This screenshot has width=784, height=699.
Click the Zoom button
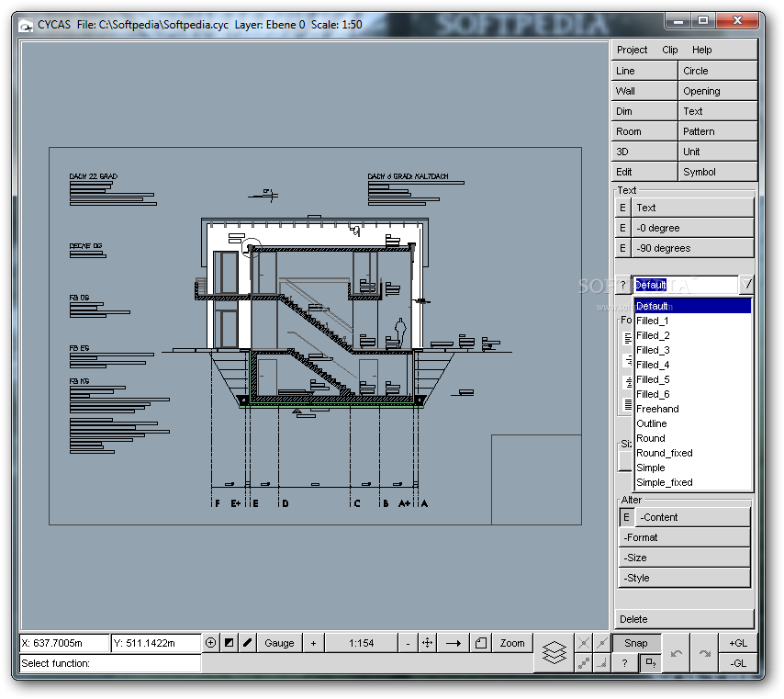(x=512, y=643)
